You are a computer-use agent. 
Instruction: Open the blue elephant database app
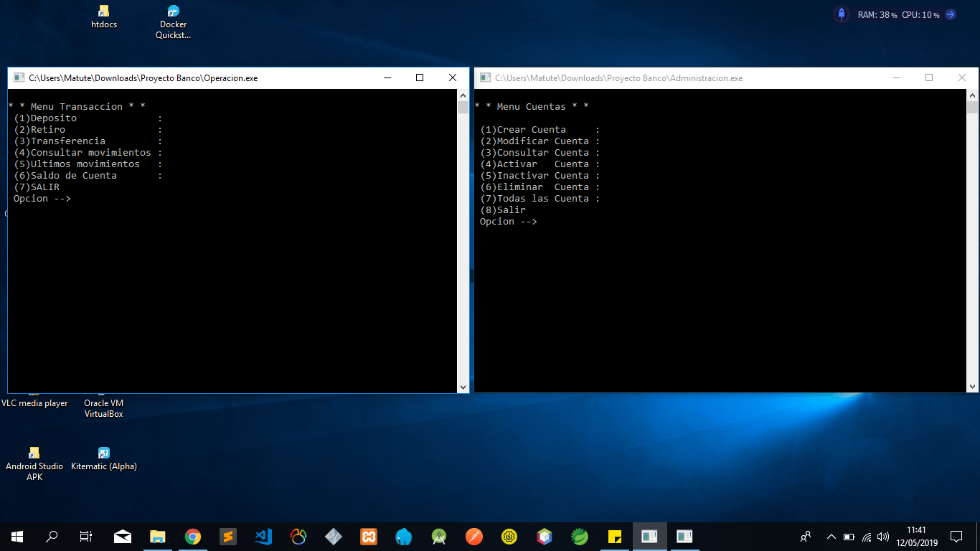coord(404,537)
